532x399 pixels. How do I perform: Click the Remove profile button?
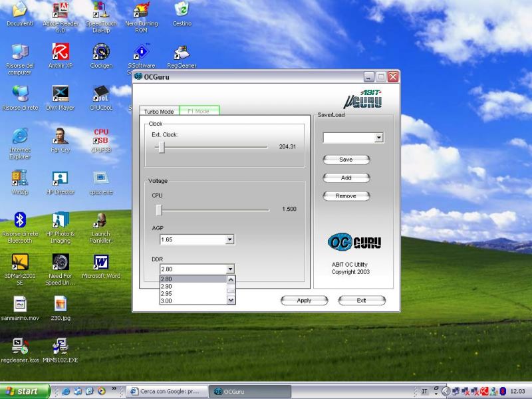click(x=346, y=196)
